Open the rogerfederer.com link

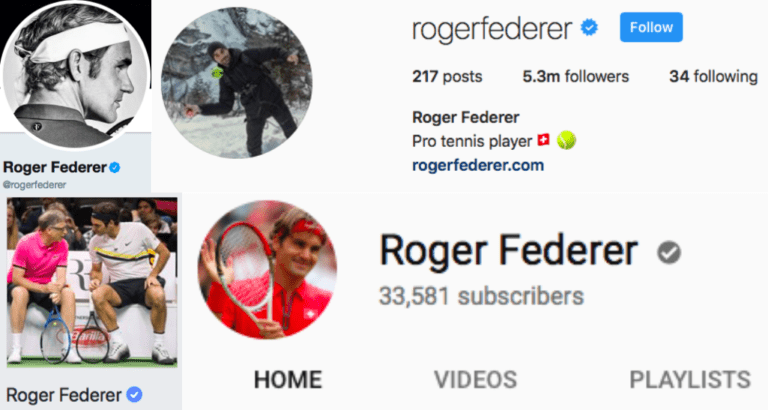tap(478, 166)
